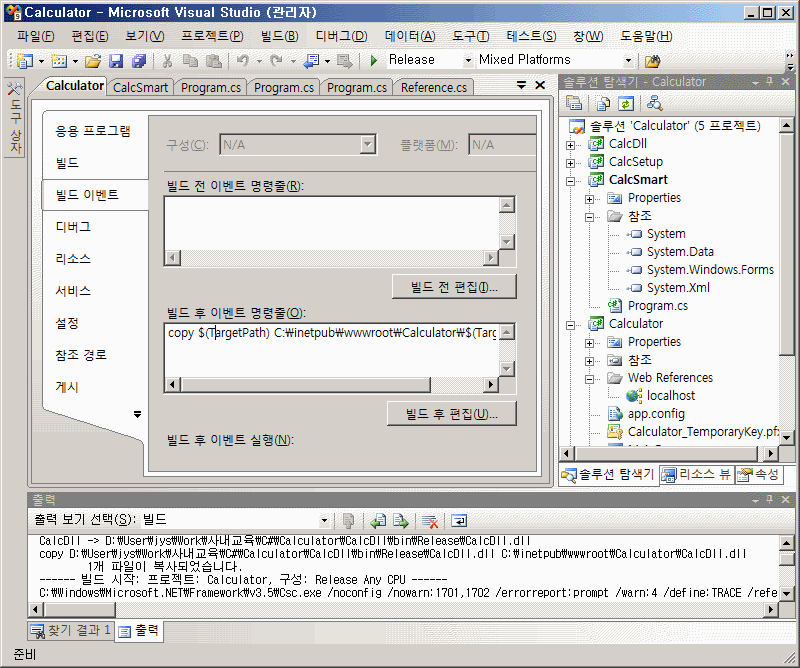This screenshot has height=668, width=800.
Task: Click the Cut scissors icon
Action: [x=167, y=61]
